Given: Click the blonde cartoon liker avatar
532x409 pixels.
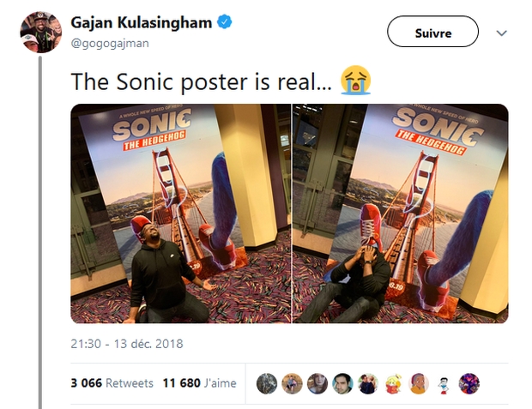Looking at the screenshot, I should tap(394, 383).
